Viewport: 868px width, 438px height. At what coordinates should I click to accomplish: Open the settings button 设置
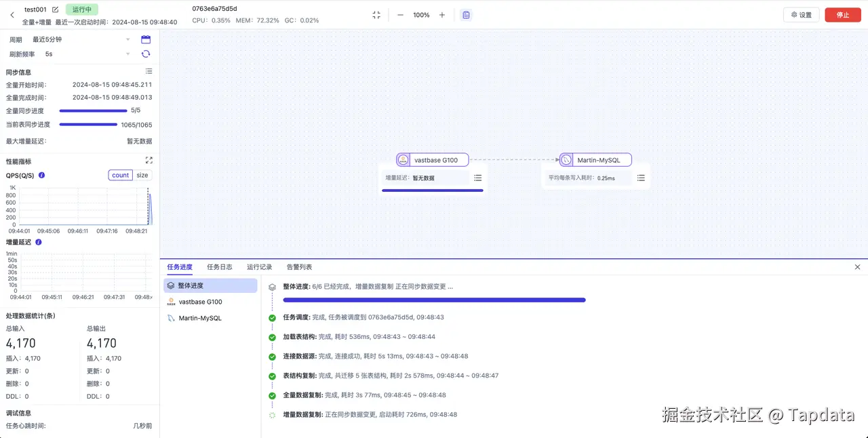coord(801,15)
